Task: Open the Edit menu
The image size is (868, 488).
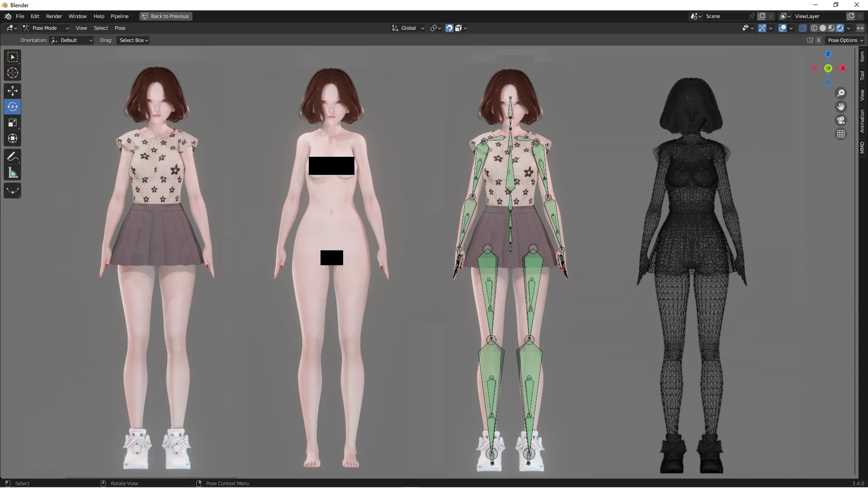Action: [x=35, y=16]
